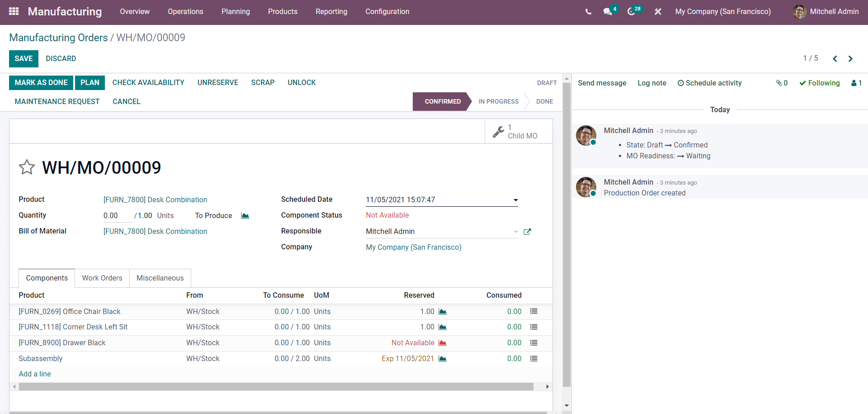
Task: Open the Configuration menu
Action: (x=387, y=12)
